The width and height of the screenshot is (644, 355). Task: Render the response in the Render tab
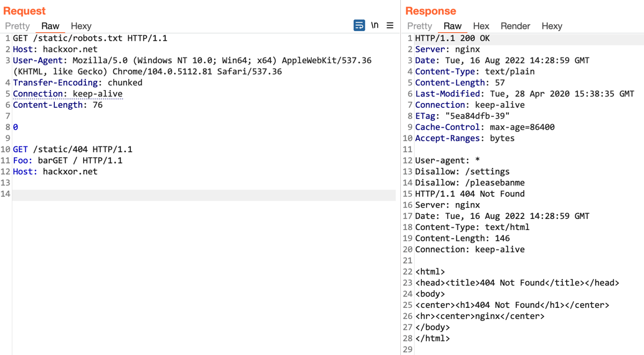point(515,26)
